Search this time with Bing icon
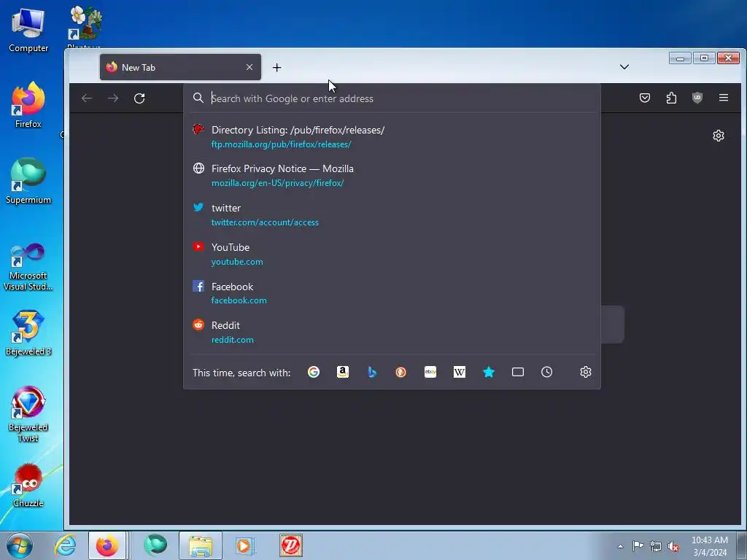Screen dimensions: 747x560 tap(372, 372)
